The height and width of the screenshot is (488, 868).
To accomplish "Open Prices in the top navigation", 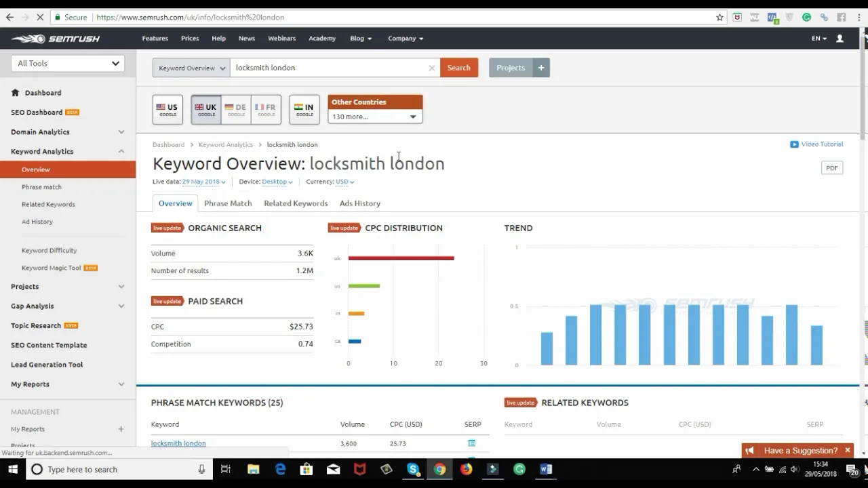I will coord(190,39).
